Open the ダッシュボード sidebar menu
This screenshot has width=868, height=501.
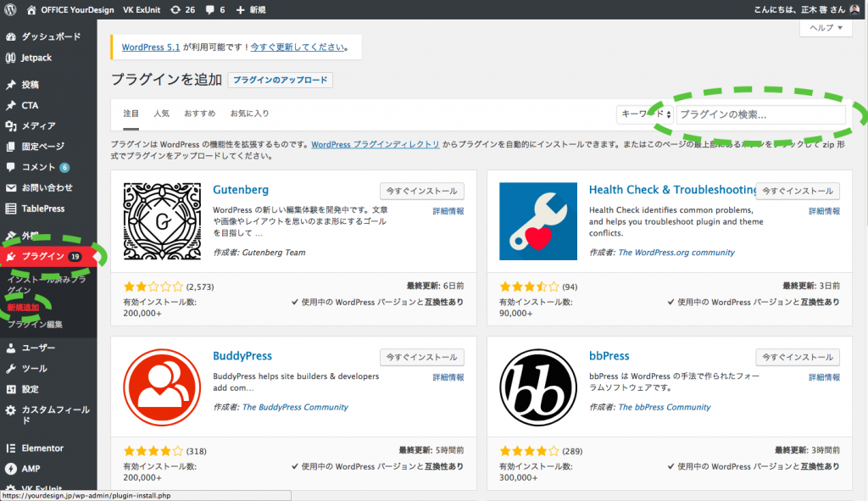pos(50,37)
